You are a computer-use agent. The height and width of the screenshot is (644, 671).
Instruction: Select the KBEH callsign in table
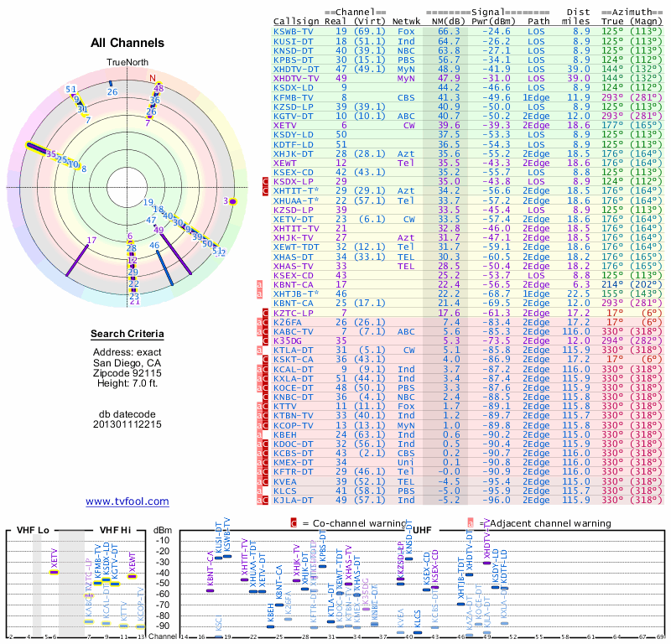click(x=284, y=434)
